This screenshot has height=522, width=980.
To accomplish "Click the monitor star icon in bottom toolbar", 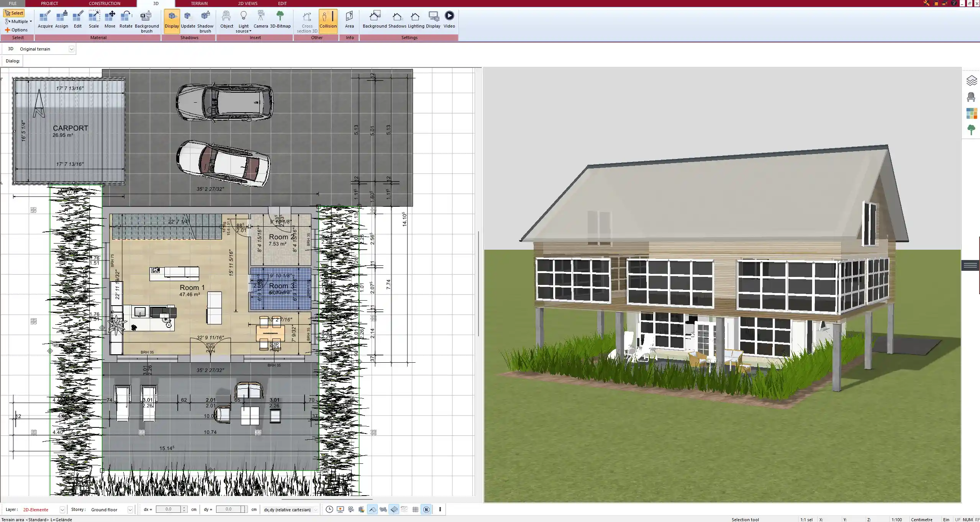I will [340, 509].
